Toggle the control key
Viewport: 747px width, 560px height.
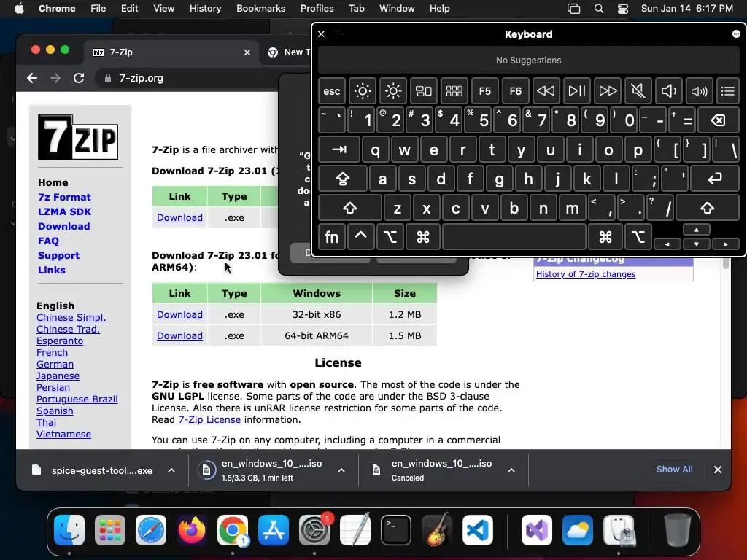point(360,237)
